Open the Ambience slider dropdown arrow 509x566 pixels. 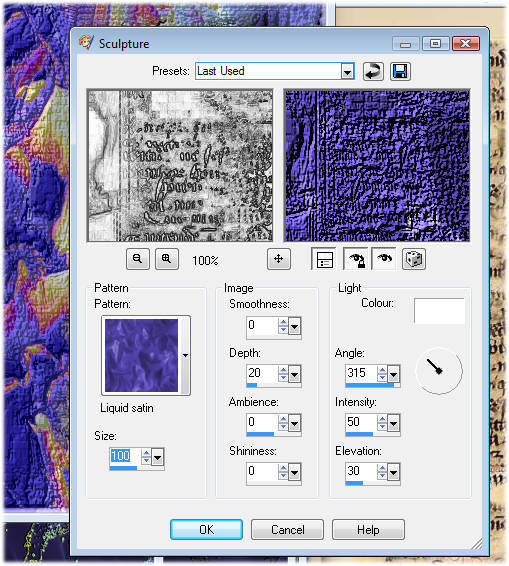pos(295,423)
